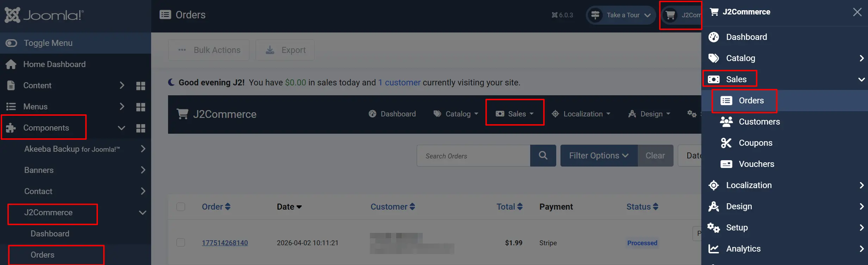Sort orders by the Date column
Viewport: 868px width, 265px height.
289,207
